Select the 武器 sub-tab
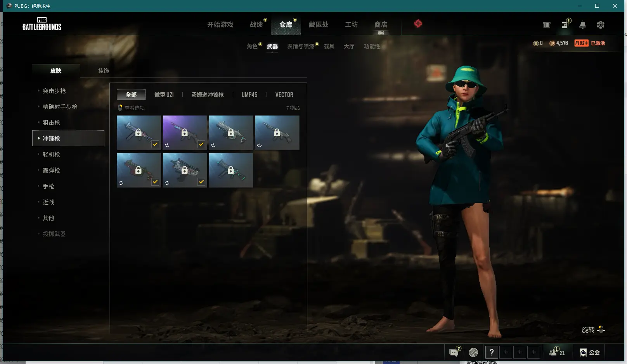 tap(272, 46)
